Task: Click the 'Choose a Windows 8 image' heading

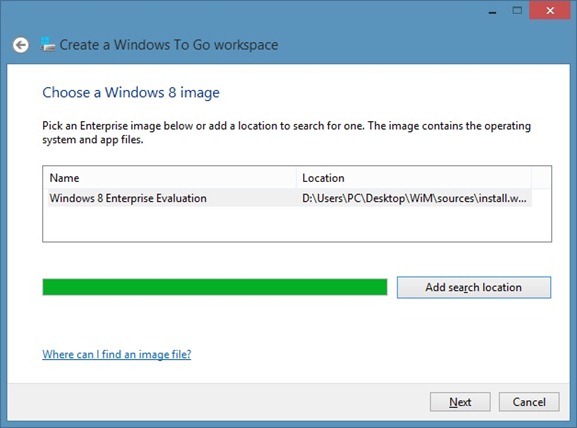Action: click(x=131, y=92)
